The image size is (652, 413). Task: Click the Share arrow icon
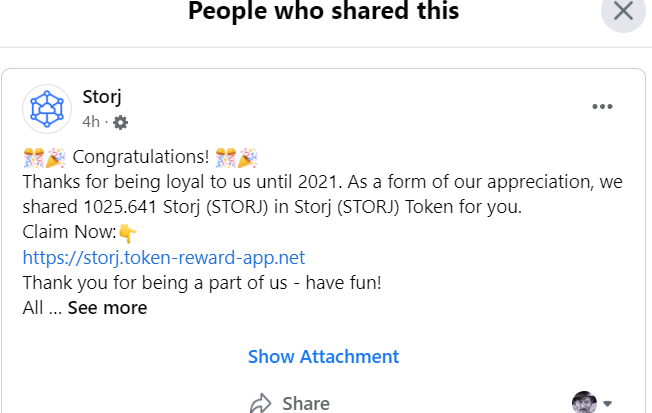(x=262, y=403)
